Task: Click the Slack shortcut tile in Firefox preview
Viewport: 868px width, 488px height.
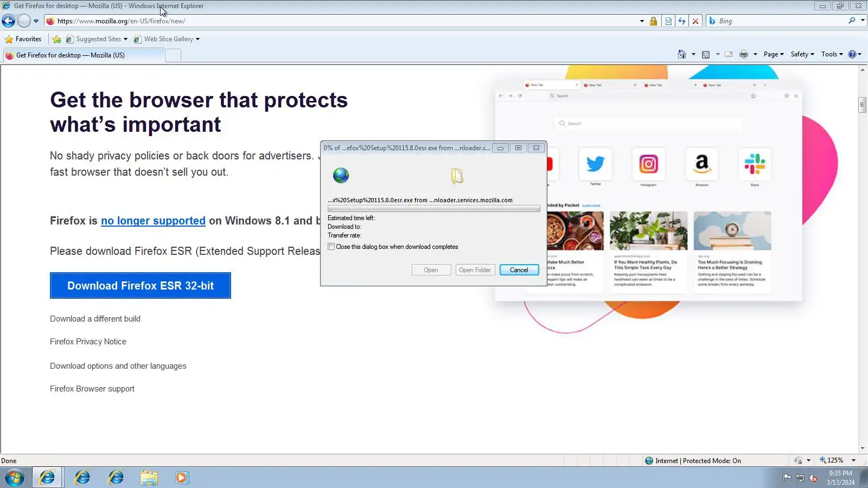Action: click(x=755, y=164)
